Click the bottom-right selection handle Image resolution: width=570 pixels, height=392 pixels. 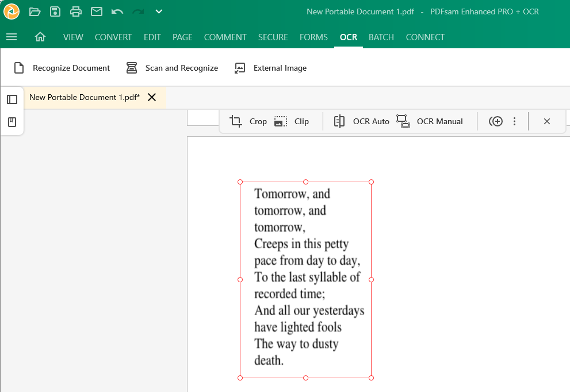coord(371,378)
